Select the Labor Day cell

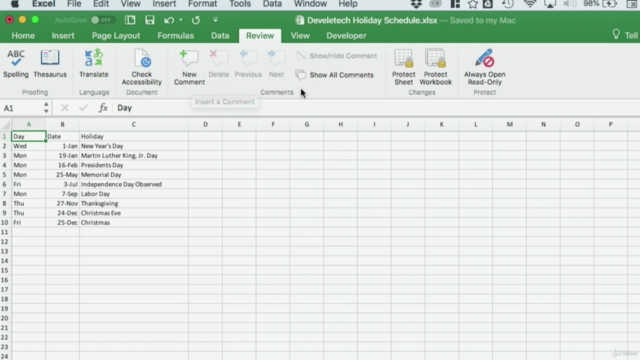(x=134, y=194)
